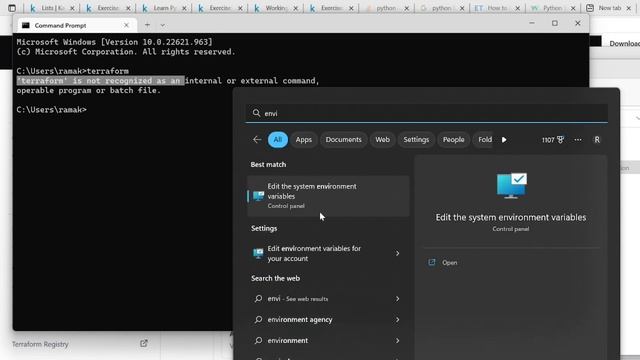Click the large environment variables preview icon
This screenshot has width=640, height=360.
[511, 186]
